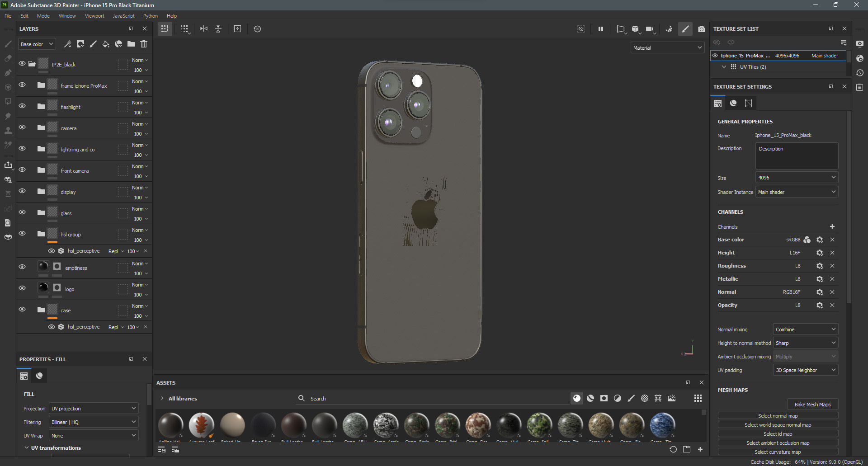The height and width of the screenshot is (466, 868).
Task: Hide the case folder layer
Action: pos(22,309)
